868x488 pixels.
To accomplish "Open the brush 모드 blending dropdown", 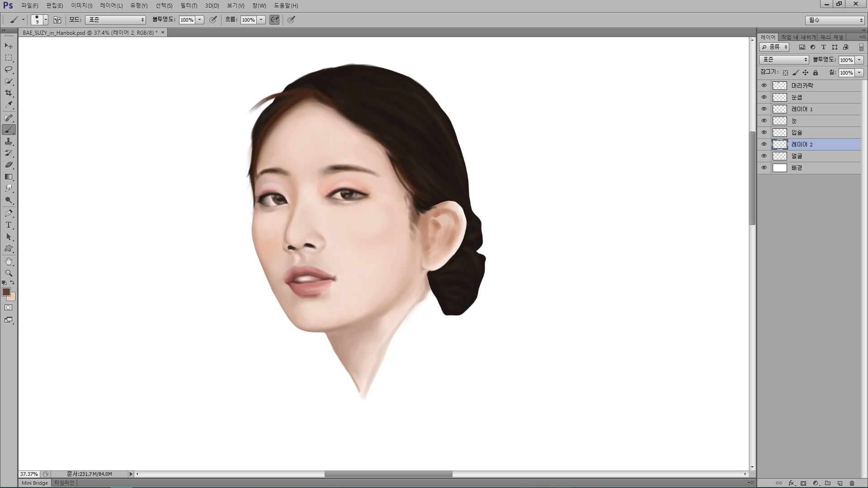I will click(116, 20).
